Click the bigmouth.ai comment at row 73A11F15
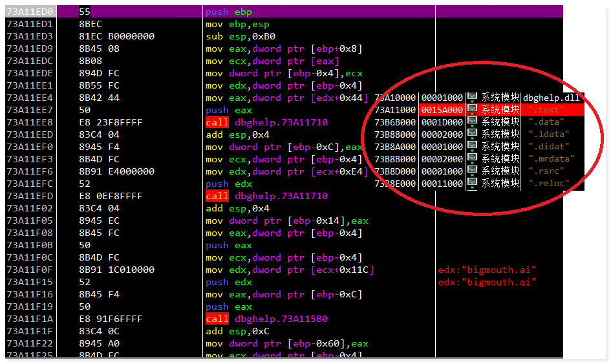Viewport: 611px width, 364px height. click(487, 282)
